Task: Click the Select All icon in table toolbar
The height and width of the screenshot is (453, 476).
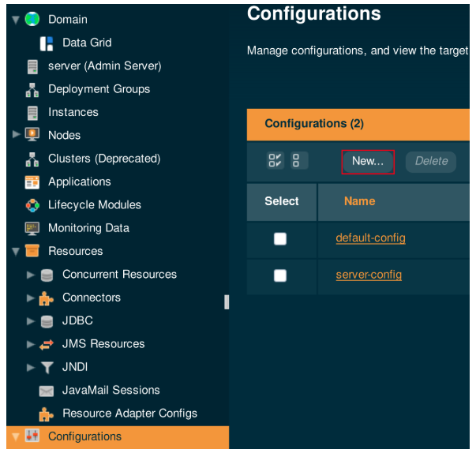Action: pyautogui.click(x=275, y=161)
